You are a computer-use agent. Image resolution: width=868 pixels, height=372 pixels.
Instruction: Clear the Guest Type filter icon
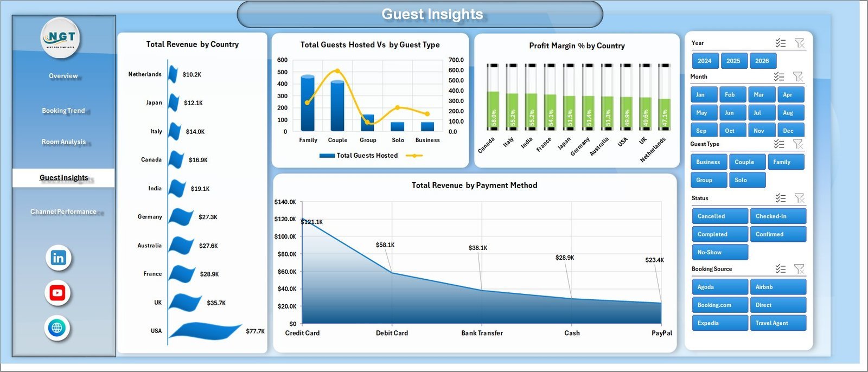pyautogui.click(x=798, y=144)
